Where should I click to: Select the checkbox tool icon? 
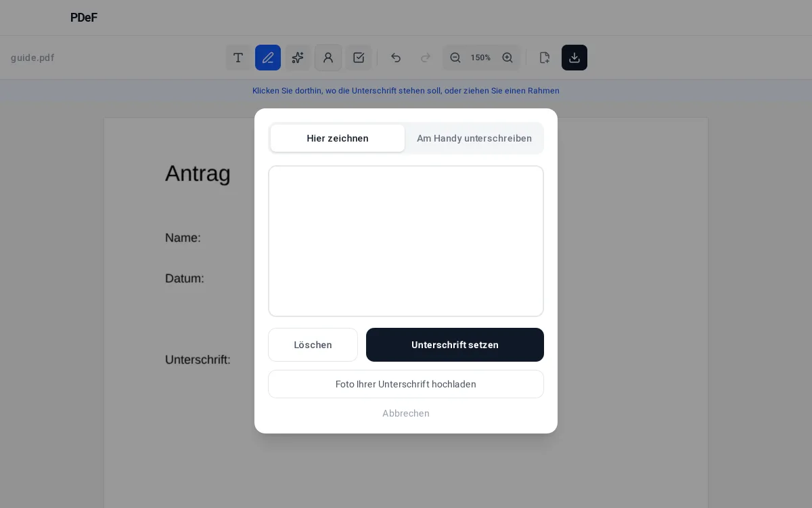click(359, 58)
